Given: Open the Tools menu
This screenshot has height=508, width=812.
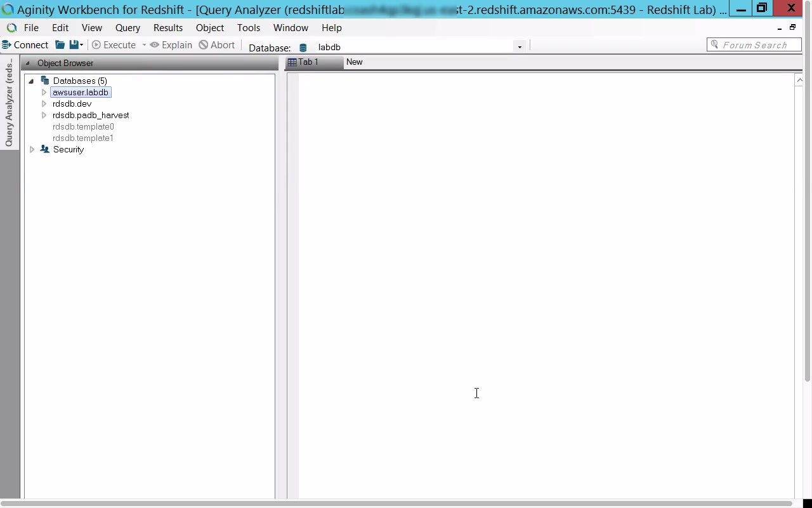Looking at the screenshot, I should tap(249, 28).
